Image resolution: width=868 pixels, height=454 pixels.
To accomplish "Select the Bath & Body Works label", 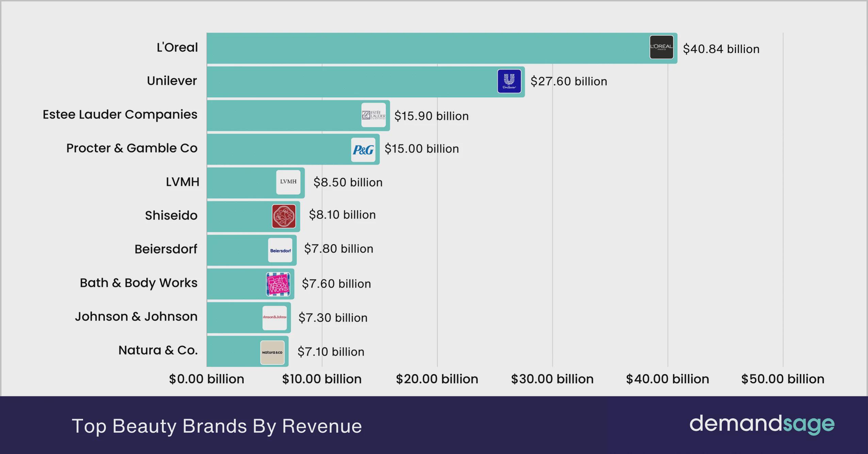I will tap(139, 283).
